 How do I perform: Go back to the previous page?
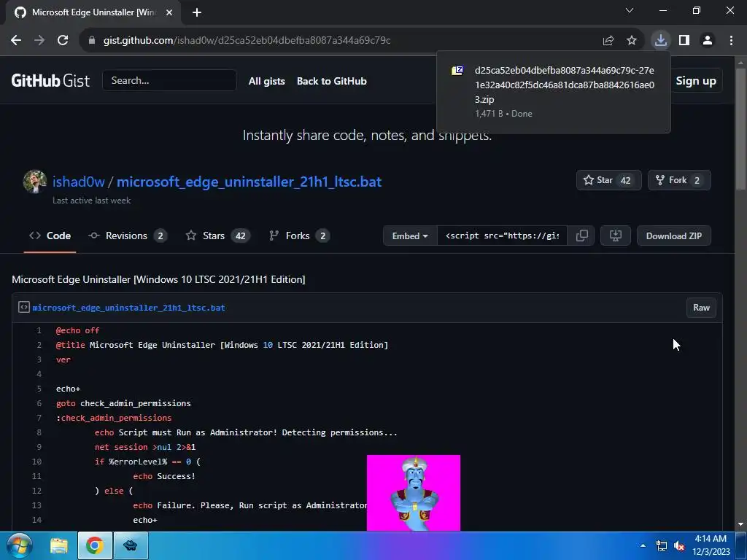(x=16, y=41)
